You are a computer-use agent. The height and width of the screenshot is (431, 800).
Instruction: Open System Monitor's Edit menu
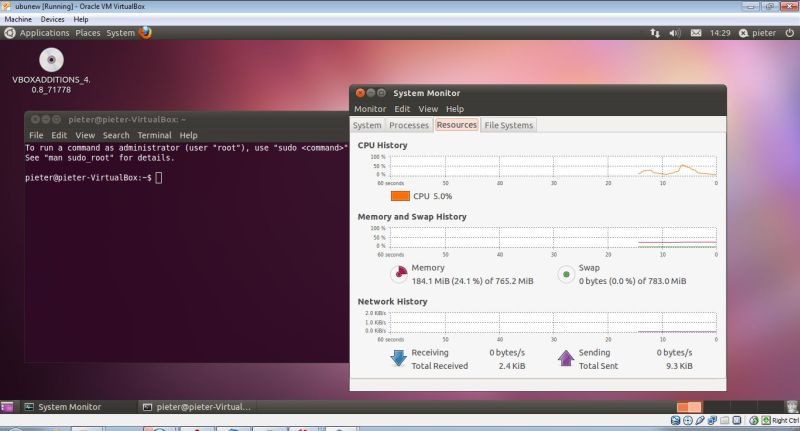click(402, 109)
